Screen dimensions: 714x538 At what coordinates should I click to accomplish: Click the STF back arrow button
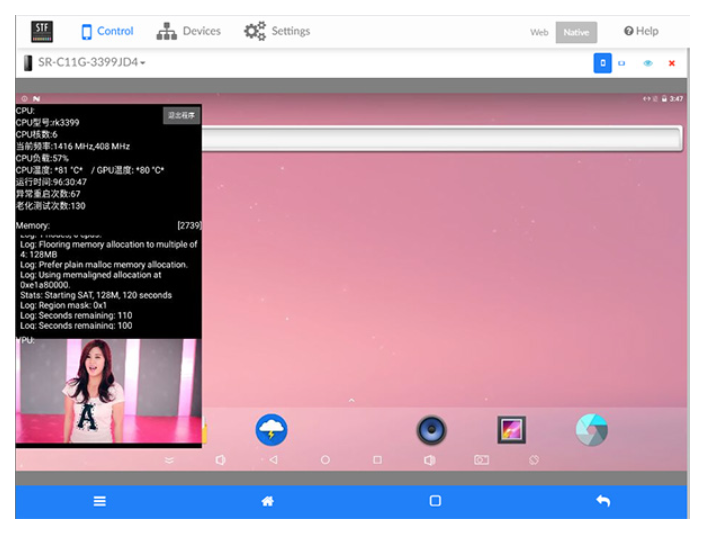pyautogui.click(x=603, y=501)
